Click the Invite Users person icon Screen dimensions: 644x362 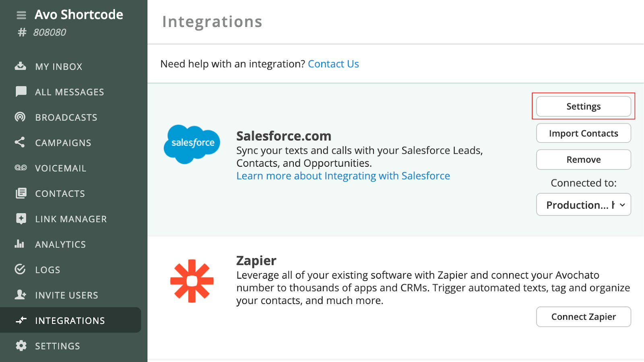click(21, 295)
